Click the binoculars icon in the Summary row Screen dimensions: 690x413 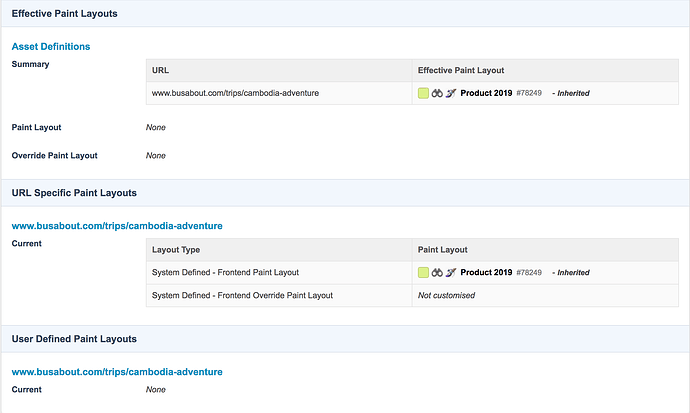[437, 93]
